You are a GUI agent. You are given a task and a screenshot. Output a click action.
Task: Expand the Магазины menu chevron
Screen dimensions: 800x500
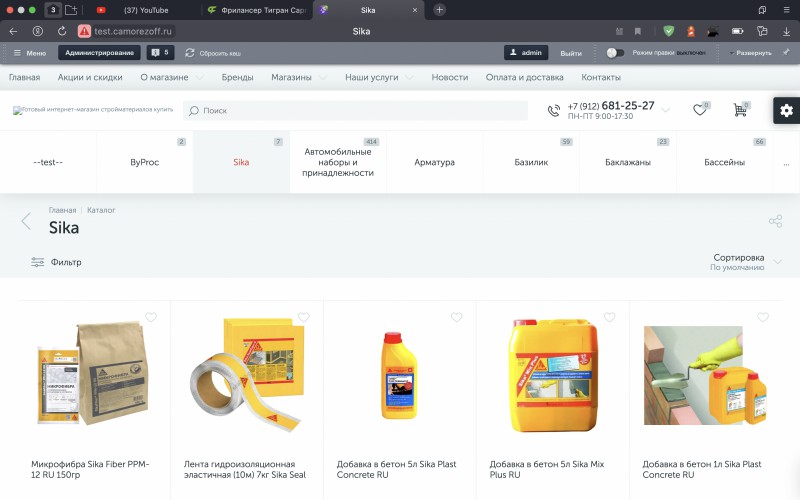tap(323, 78)
